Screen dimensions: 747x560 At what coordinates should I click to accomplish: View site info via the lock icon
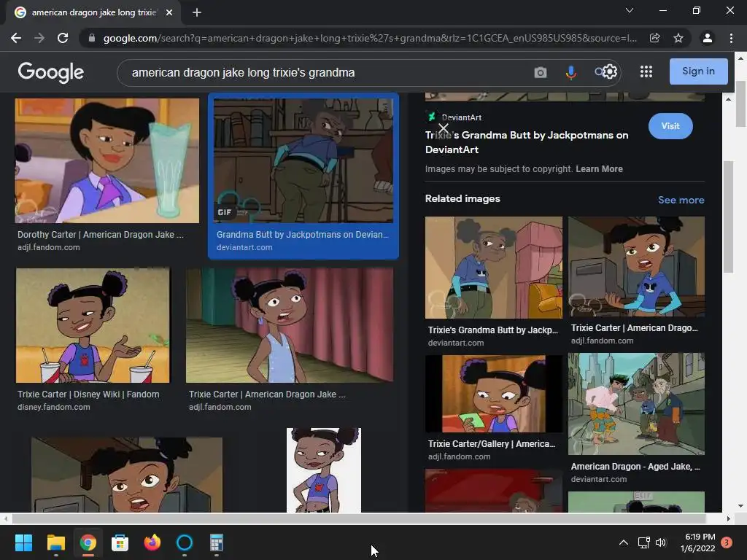tap(92, 38)
